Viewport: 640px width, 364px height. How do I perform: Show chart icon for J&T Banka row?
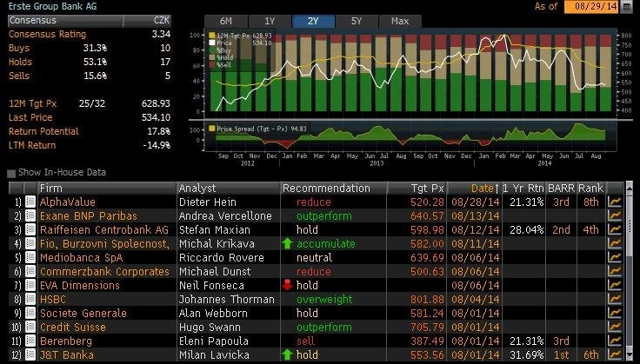point(614,354)
